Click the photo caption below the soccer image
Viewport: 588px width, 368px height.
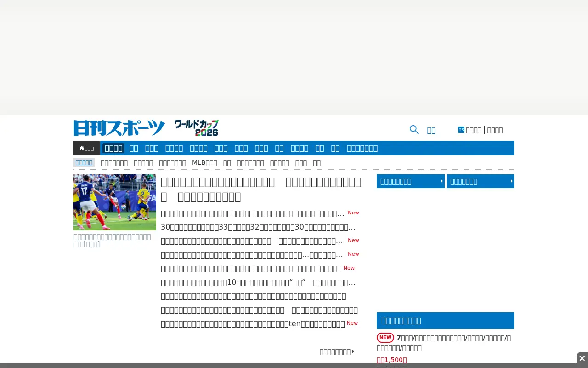tap(112, 240)
